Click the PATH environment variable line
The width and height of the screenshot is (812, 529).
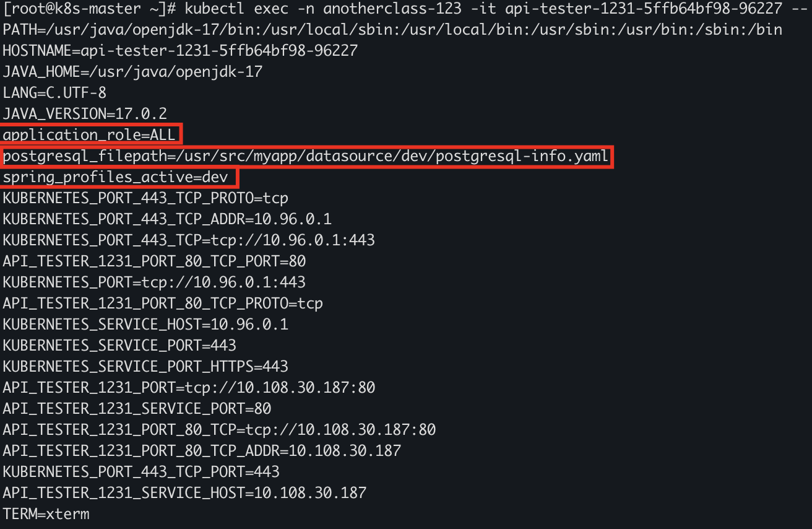(392, 30)
